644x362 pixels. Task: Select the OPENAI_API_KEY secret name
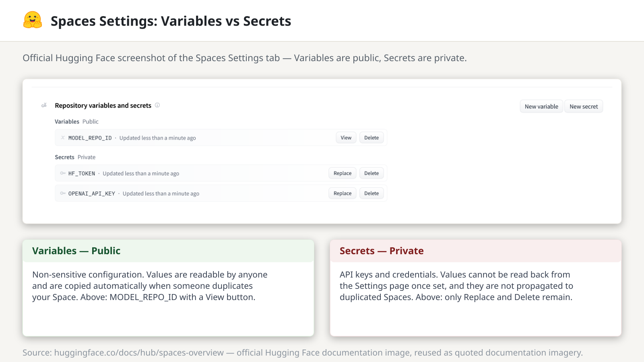(92, 194)
